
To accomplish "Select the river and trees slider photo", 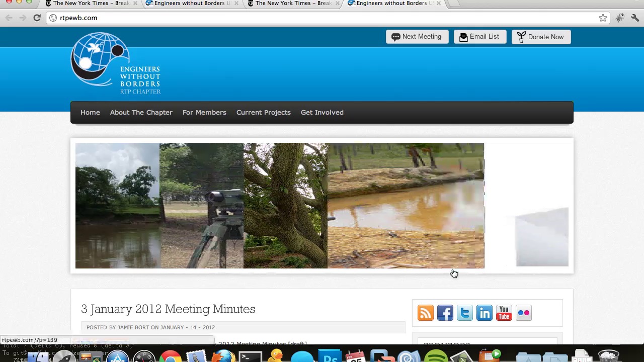I will (x=117, y=206).
